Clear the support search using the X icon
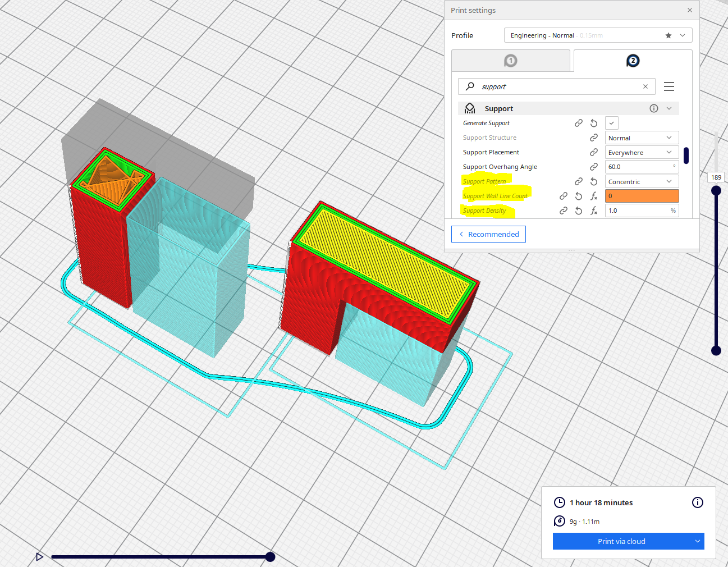 click(x=645, y=86)
